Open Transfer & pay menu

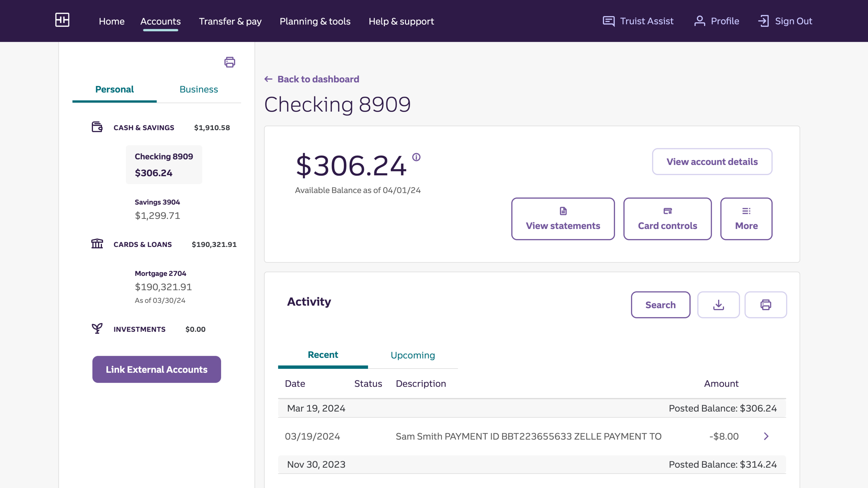point(230,21)
